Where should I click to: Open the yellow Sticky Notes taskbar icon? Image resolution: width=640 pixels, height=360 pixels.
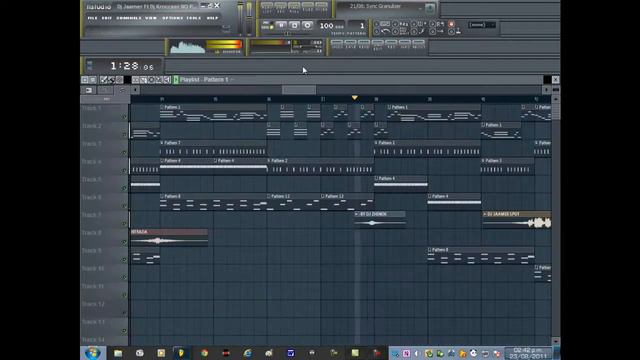click(x=355, y=353)
